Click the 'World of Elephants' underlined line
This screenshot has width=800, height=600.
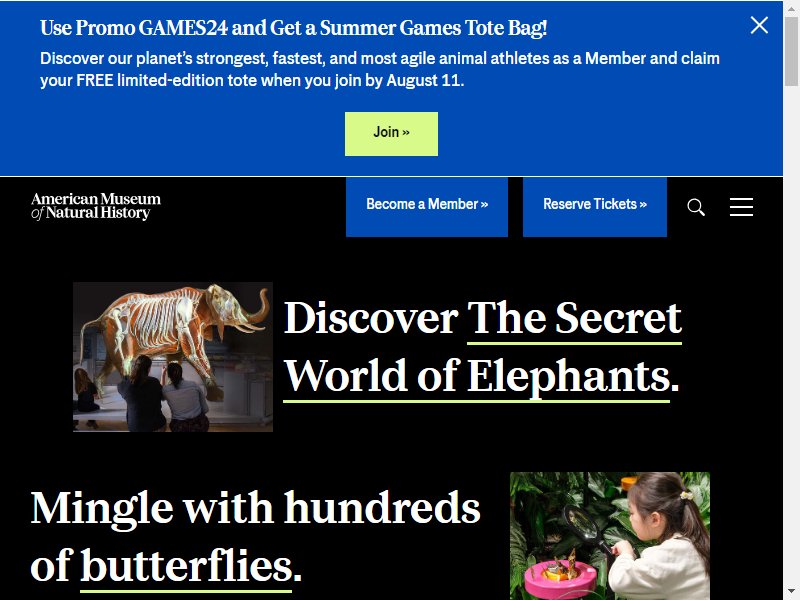point(477,377)
